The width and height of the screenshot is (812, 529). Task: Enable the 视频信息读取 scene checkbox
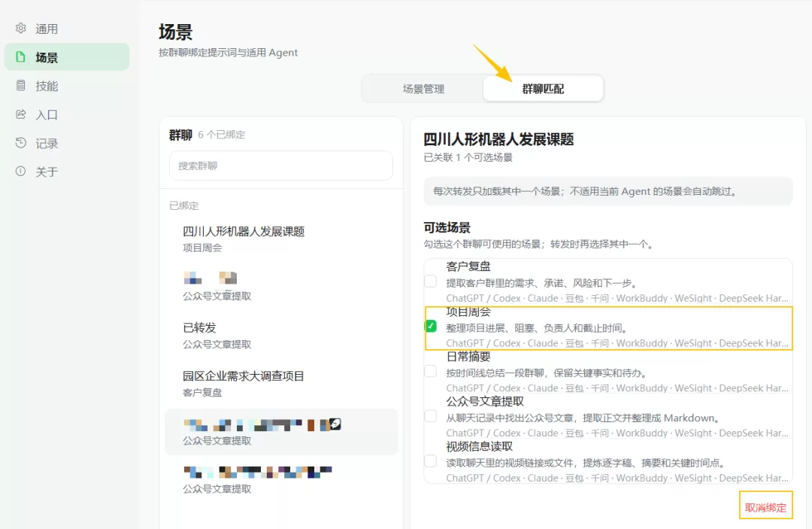[x=430, y=461]
